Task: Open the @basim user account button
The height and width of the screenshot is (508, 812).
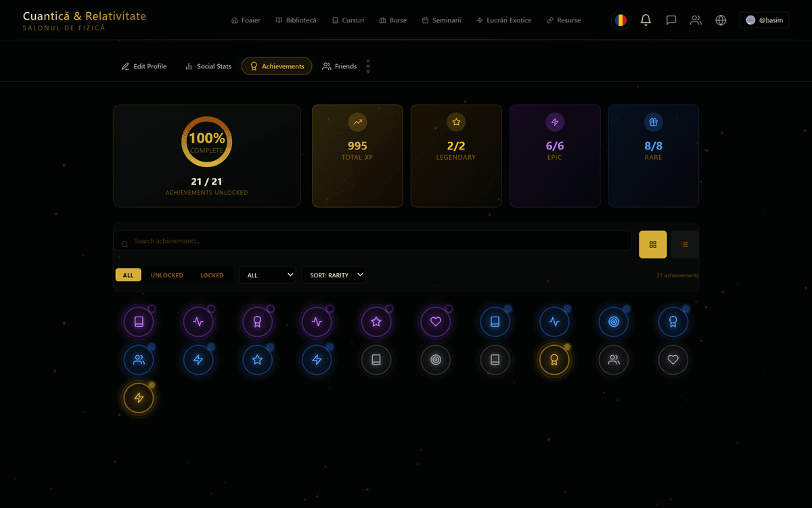Action: [x=764, y=20]
